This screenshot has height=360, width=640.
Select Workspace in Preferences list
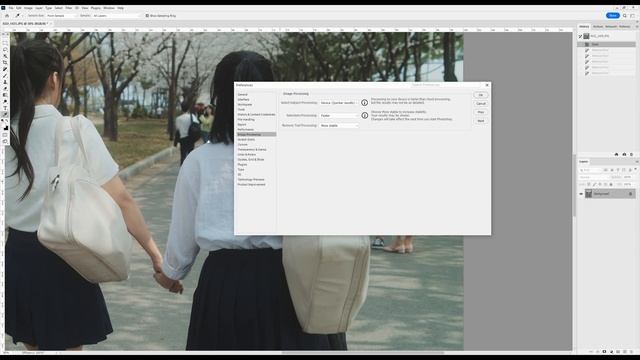pos(245,104)
